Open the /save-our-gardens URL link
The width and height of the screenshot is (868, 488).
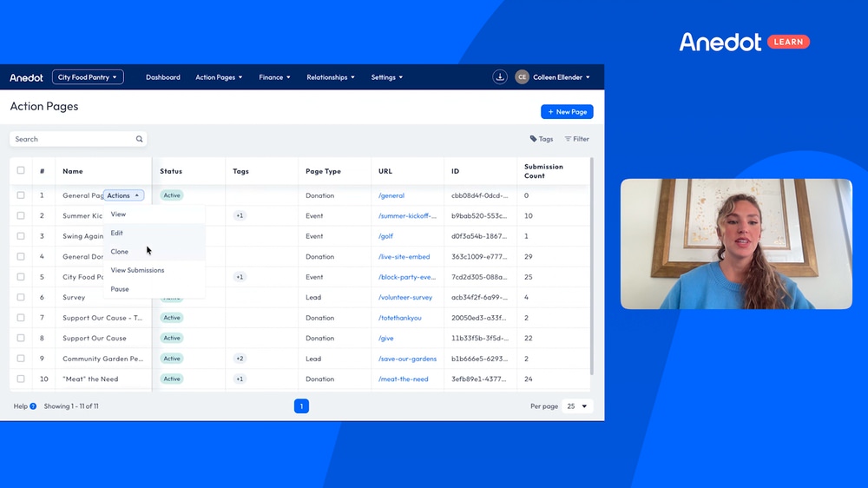click(407, 359)
